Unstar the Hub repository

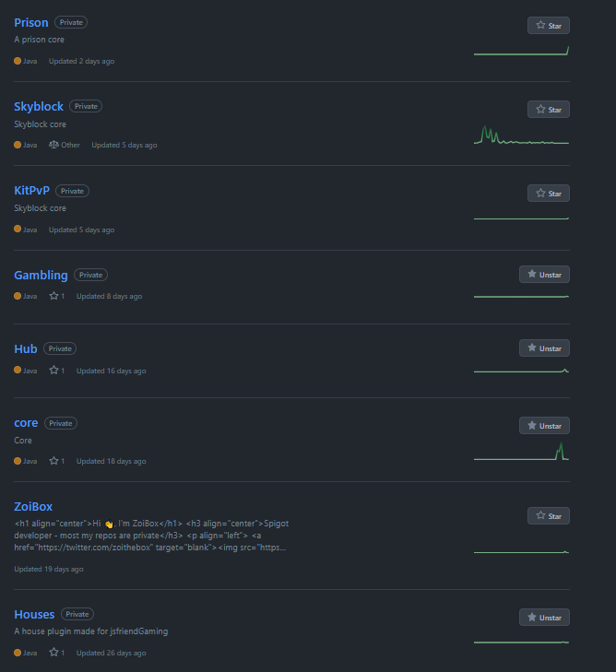(544, 348)
